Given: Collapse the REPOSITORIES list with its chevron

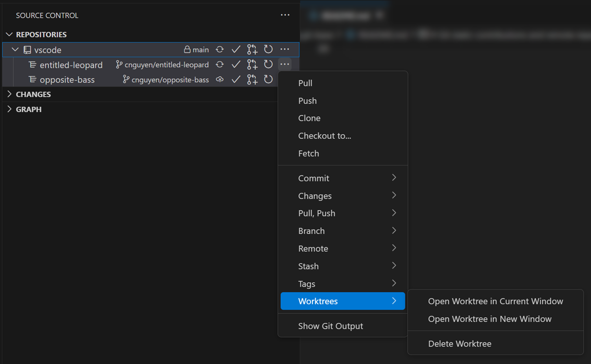Looking at the screenshot, I should tap(9, 34).
